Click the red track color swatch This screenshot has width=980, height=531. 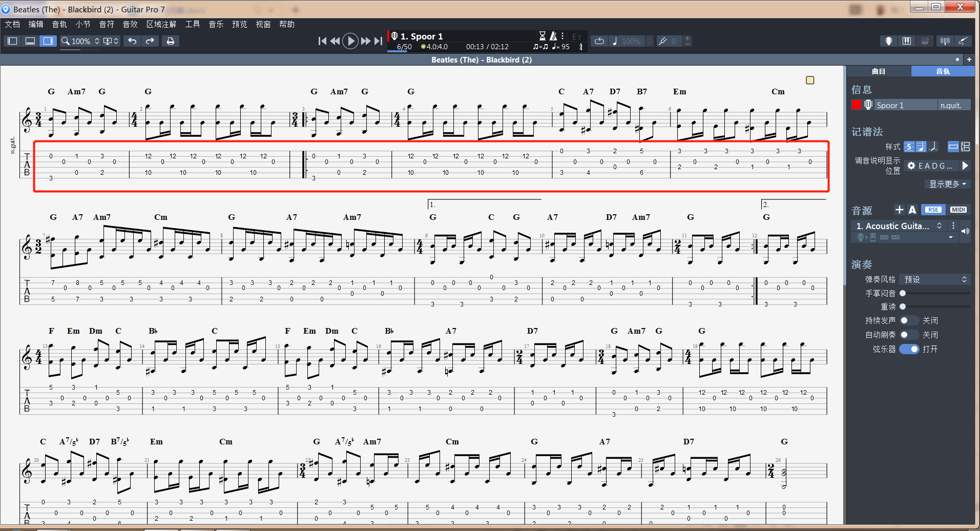tap(856, 105)
